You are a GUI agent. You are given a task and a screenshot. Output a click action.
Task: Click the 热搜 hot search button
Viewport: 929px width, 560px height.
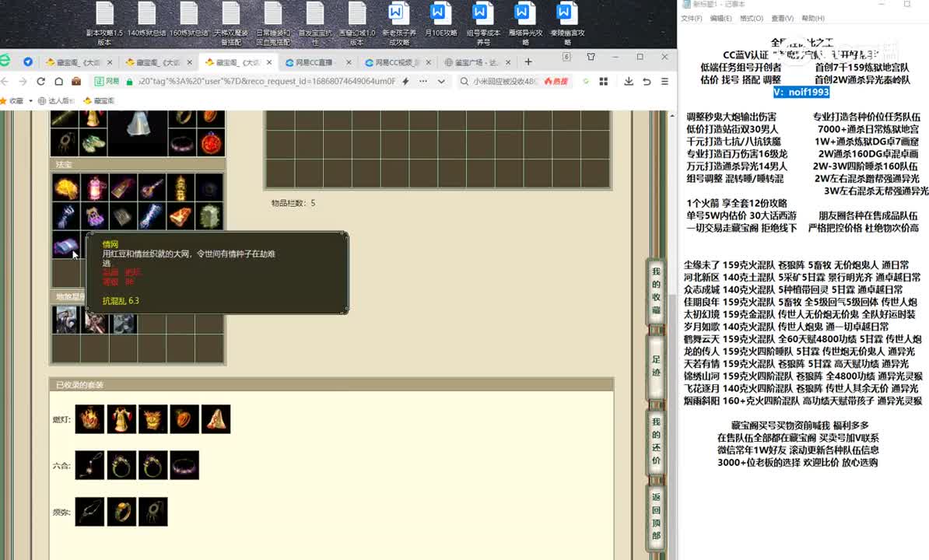click(x=556, y=81)
